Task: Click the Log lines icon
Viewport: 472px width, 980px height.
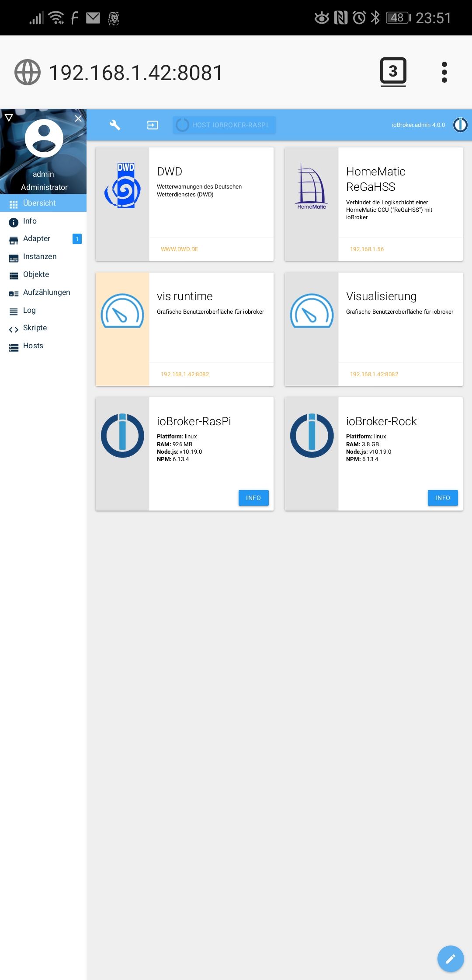Action: pos(14,312)
